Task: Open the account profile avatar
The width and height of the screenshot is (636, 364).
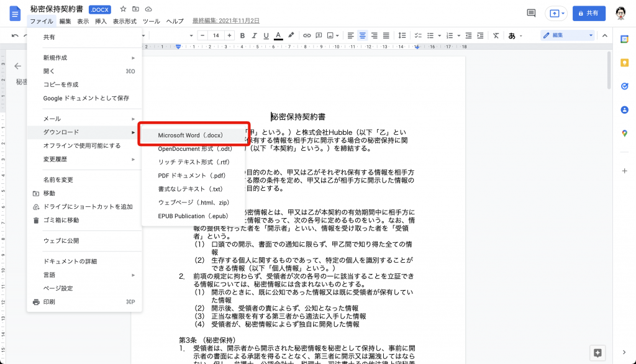Action: [x=620, y=14]
